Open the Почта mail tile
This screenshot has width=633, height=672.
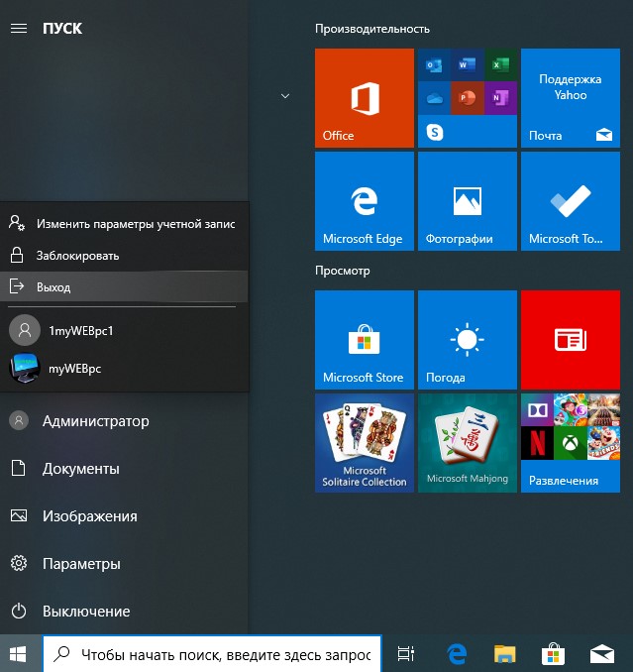click(570, 98)
